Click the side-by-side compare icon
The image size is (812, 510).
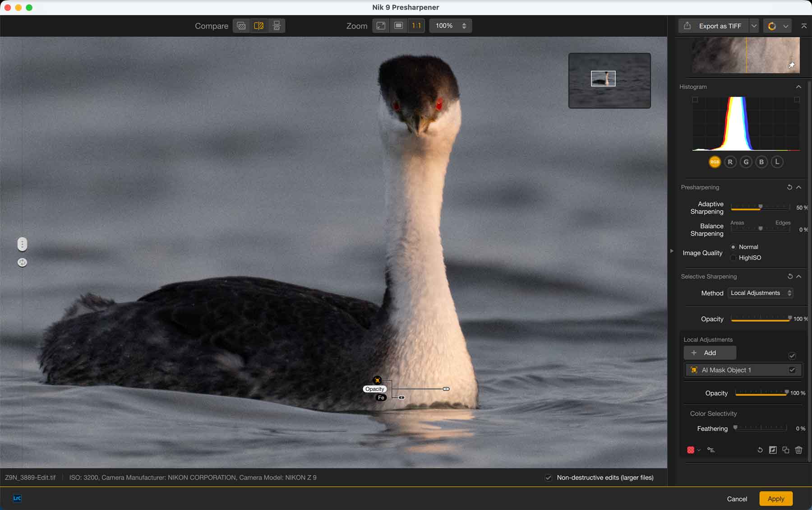coord(277,26)
